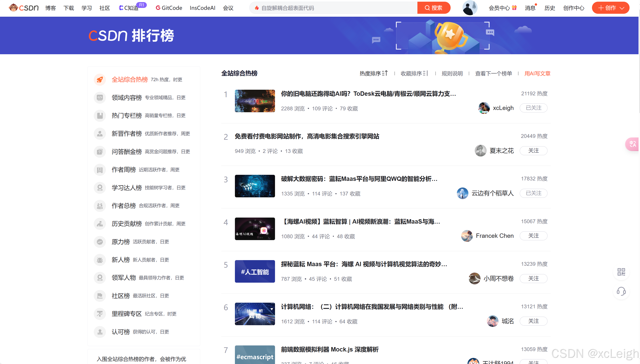Viewport: 640px width, 364px height.
Task: Open the QR code floating icon
Action: [x=621, y=272]
